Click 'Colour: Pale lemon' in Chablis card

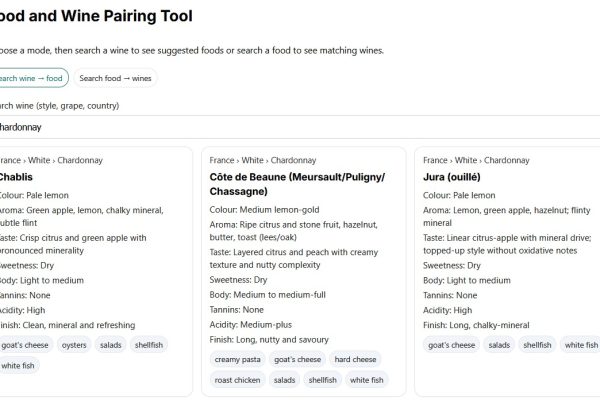coord(34,195)
